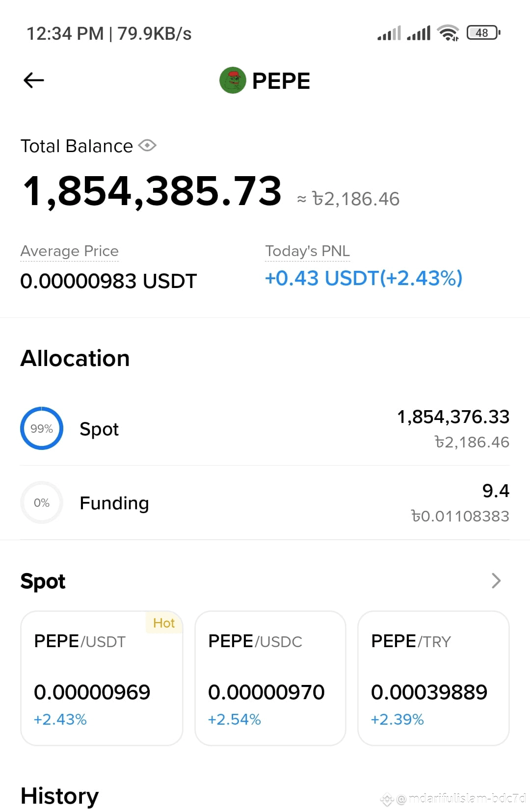
Task: Expand the Spot section chevron
Action: (496, 581)
